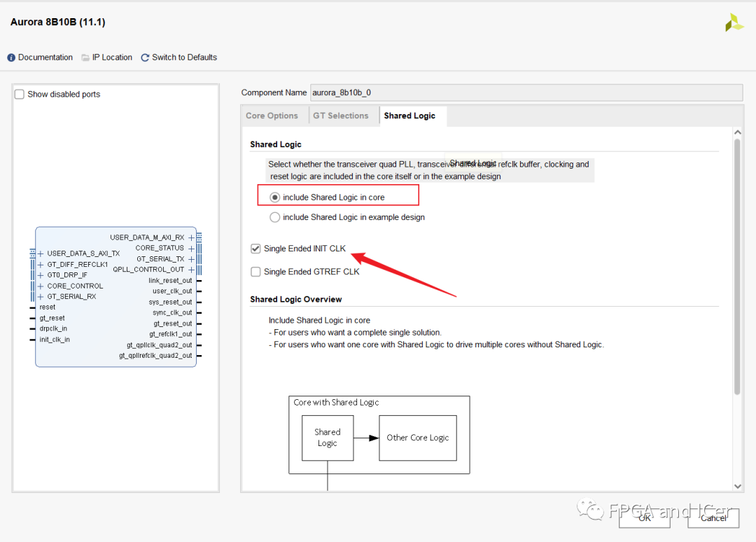Viewport: 756px width, 542px height.
Task: Click the scrollbar down arrow
Action: 737,486
